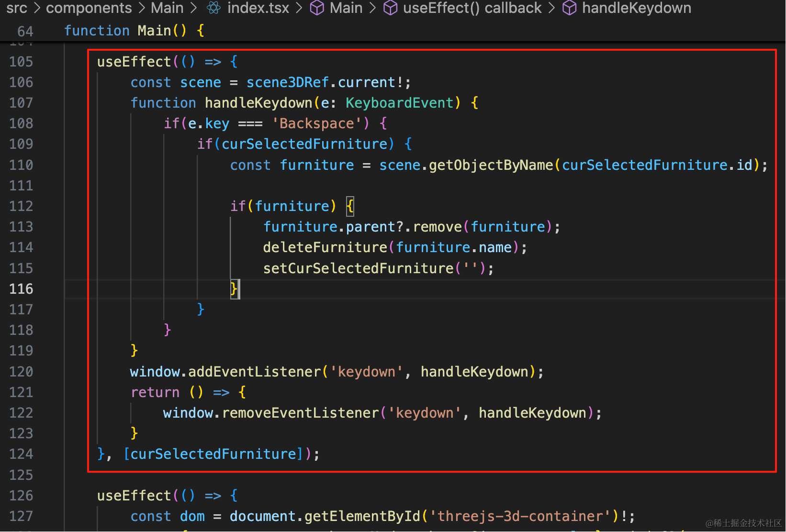This screenshot has height=532, width=786.
Task: Click '[curSelectedFurniture]' dependency array on line 124
Action: pos(213,454)
